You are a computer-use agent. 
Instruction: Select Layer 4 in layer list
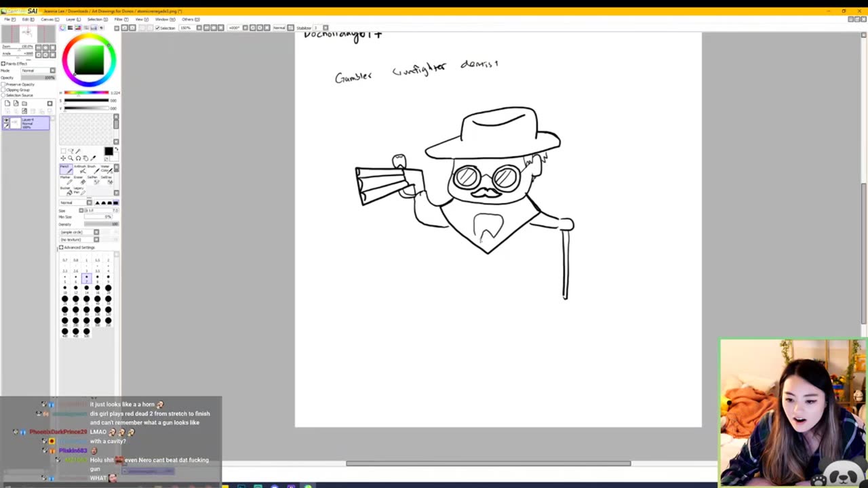click(x=26, y=123)
